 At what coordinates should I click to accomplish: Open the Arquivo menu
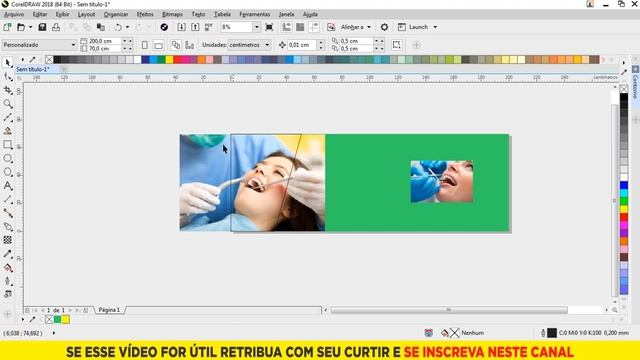point(14,14)
